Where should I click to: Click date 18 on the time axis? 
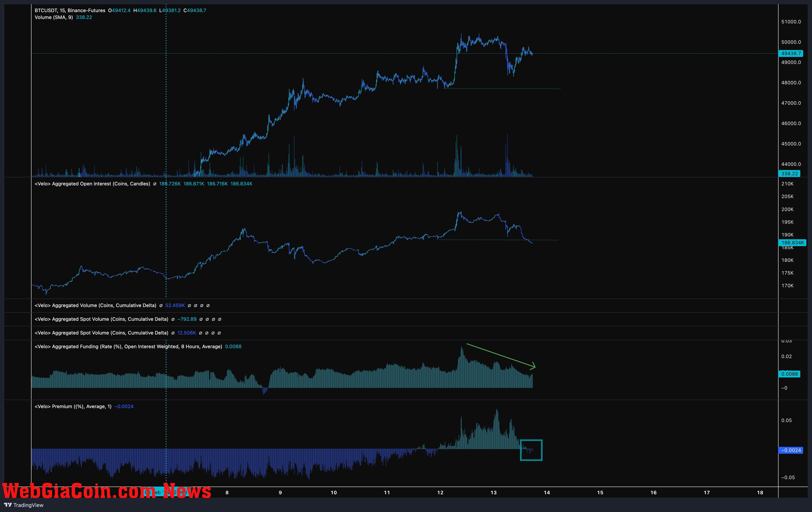click(x=760, y=493)
